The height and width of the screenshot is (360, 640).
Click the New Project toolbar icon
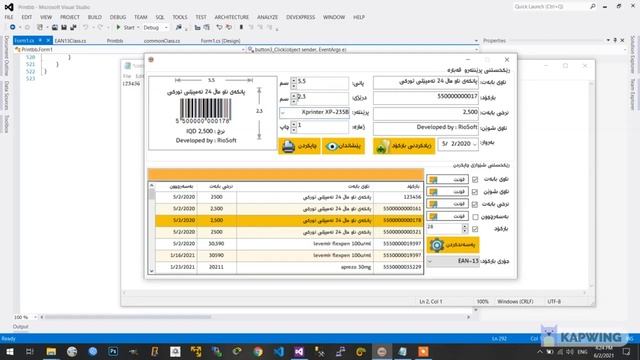point(40,27)
